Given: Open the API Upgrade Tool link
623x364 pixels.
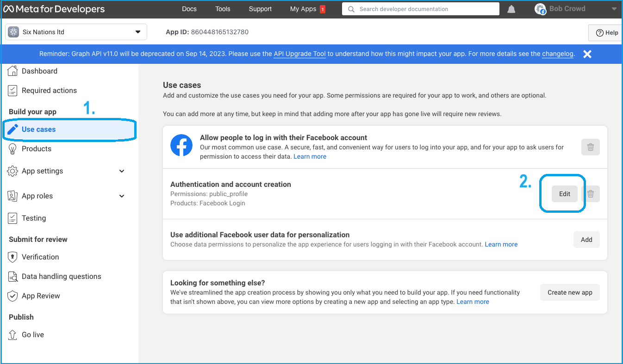Looking at the screenshot, I should [300, 54].
